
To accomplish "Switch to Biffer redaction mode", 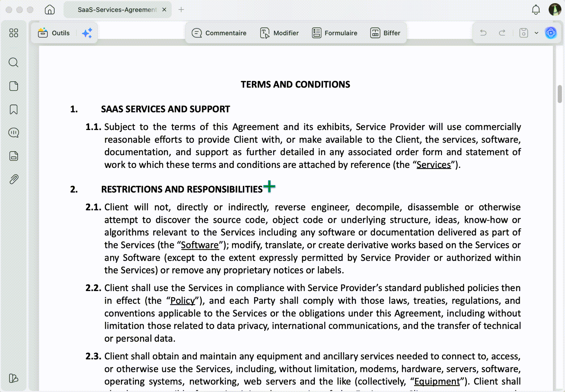I will 385,33.
